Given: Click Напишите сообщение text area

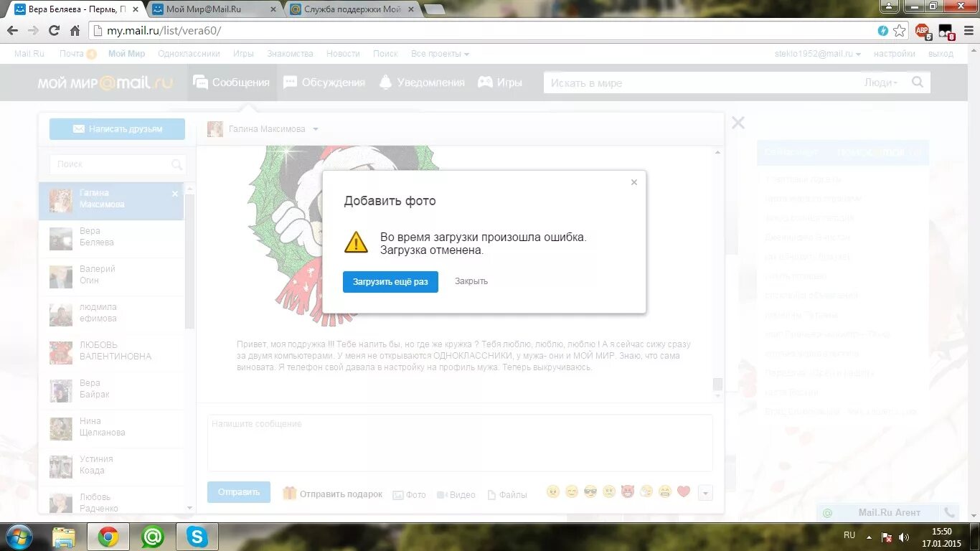Looking at the screenshot, I should tap(460, 443).
